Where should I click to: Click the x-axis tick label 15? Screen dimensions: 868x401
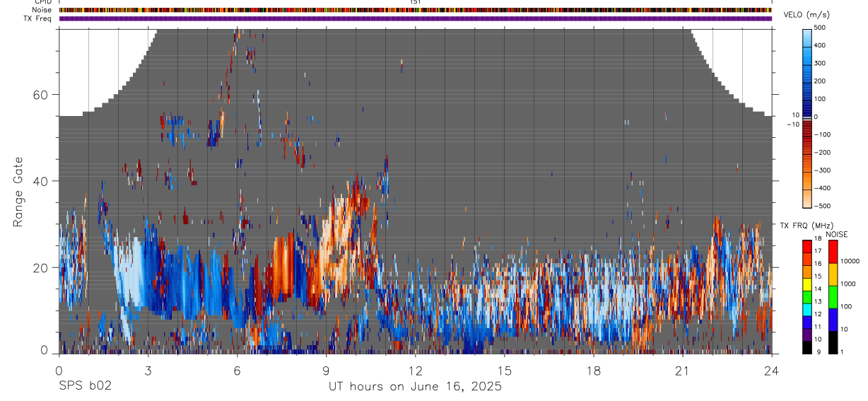coord(505,371)
